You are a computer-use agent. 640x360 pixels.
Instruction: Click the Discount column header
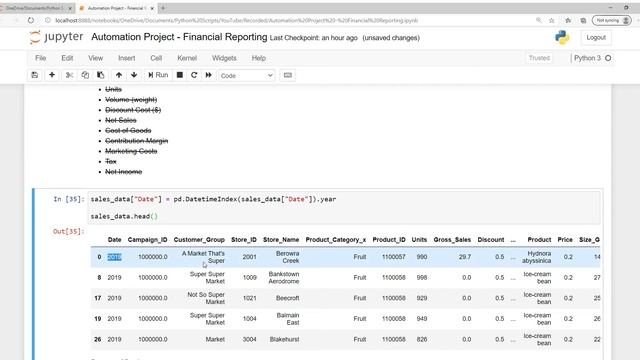491,240
